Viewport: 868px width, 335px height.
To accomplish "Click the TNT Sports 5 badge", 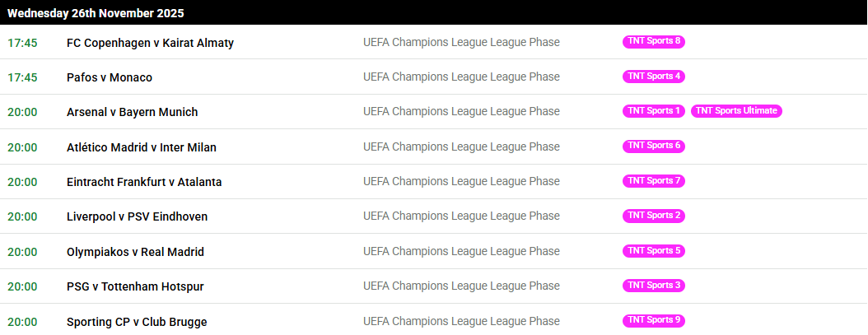I will (654, 251).
